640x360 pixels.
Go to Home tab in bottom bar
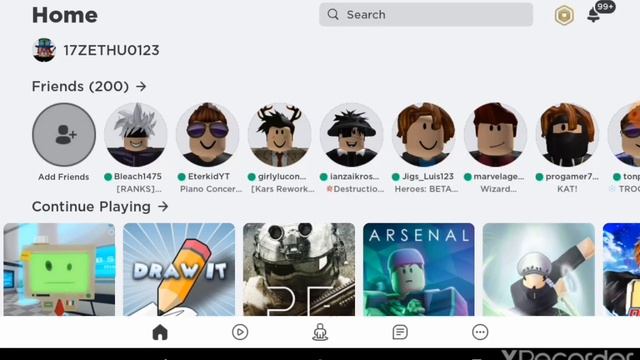click(x=160, y=332)
